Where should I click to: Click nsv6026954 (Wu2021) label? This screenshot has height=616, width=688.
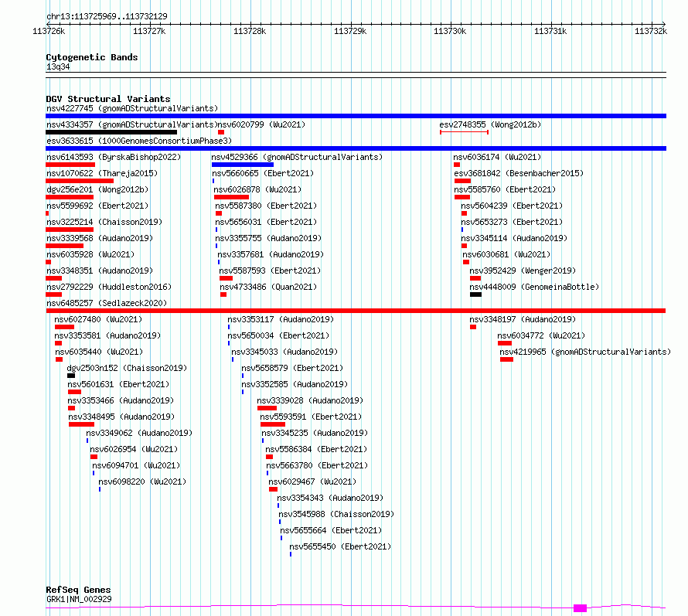point(134,449)
